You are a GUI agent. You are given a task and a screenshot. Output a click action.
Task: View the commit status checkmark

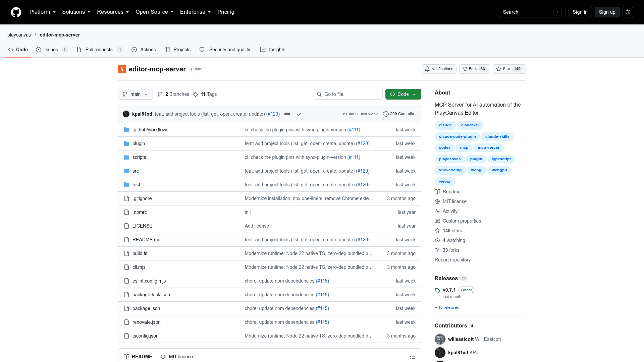point(299,114)
